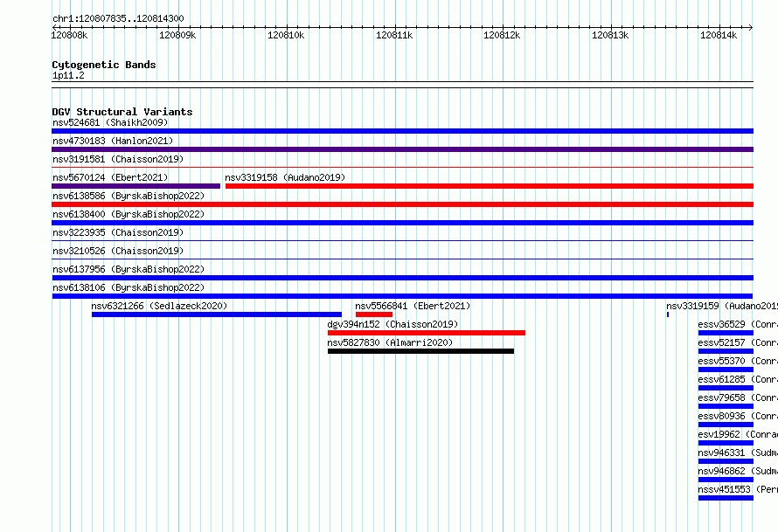Click the nsv6321266 (Sedlazeck2020) label
The height and width of the screenshot is (532, 778).
pyautogui.click(x=159, y=306)
